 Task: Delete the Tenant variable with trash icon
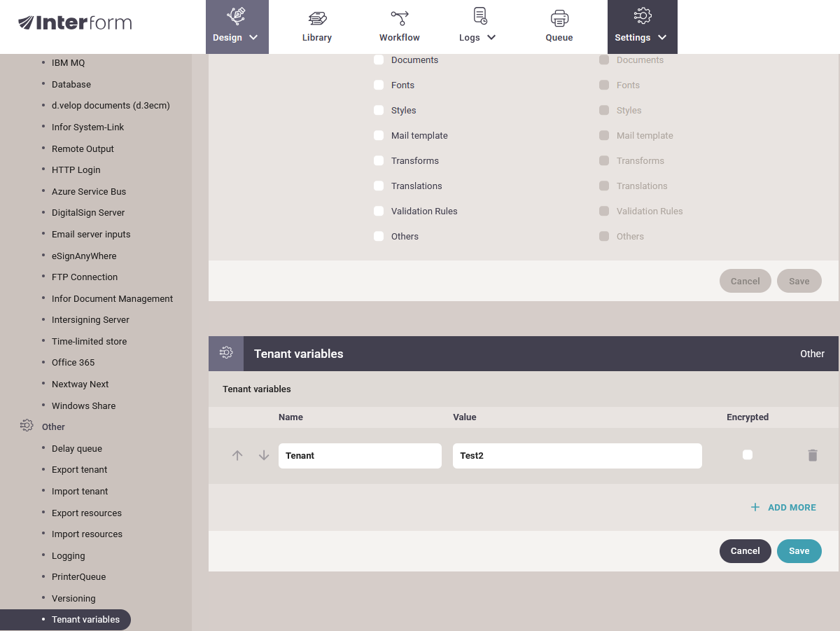coord(812,455)
